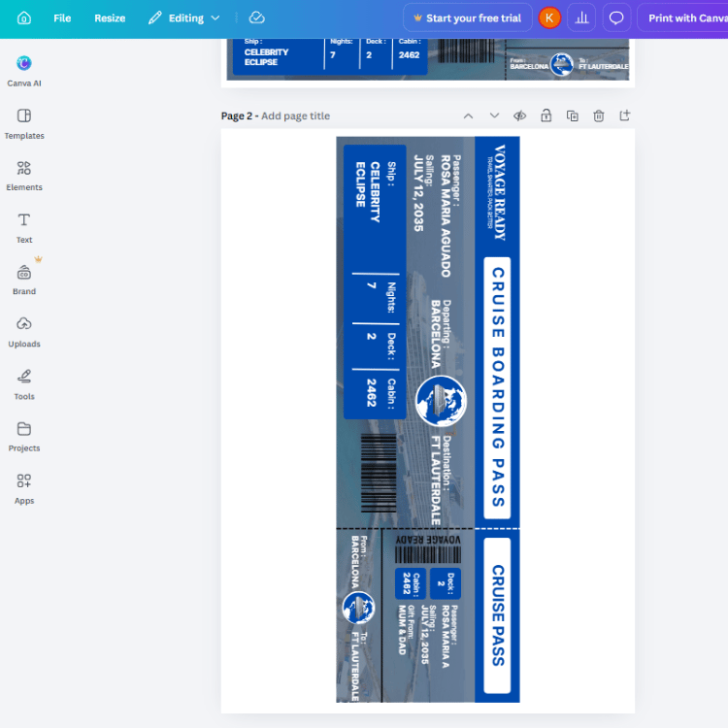Image resolution: width=728 pixels, height=728 pixels.
Task: Click Print with Canva button
Action: [683, 18]
